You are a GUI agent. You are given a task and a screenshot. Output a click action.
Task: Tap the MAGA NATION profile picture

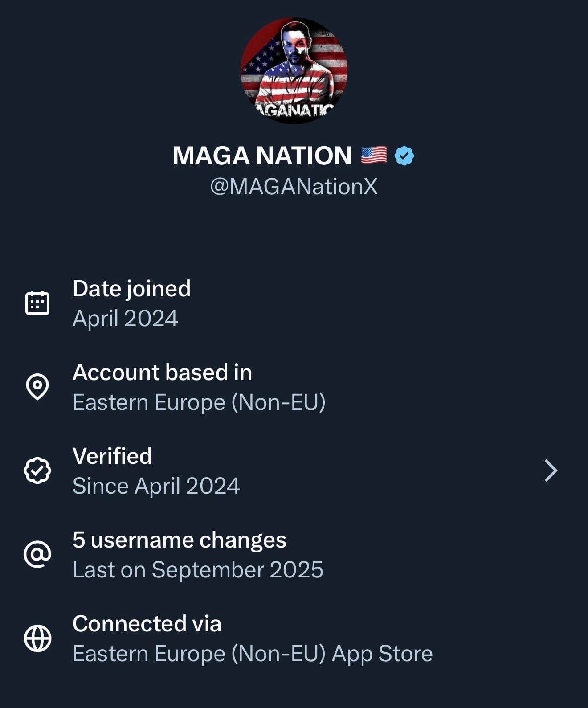(x=294, y=71)
